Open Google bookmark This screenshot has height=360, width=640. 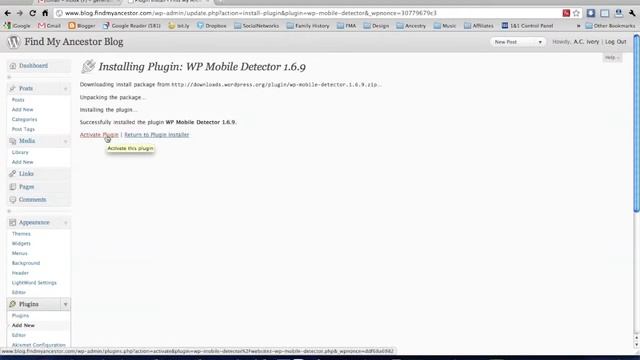[17, 26]
